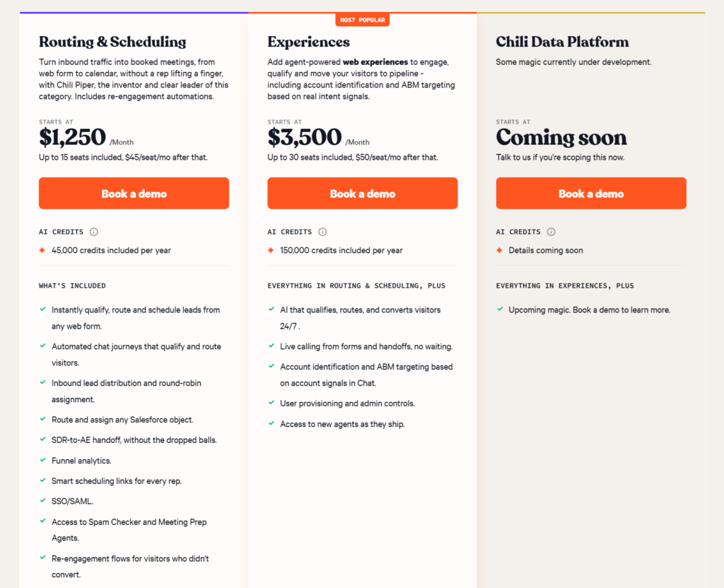Click the $1,250 price text
The width and height of the screenshot is (724, 588).
[73, 137]
